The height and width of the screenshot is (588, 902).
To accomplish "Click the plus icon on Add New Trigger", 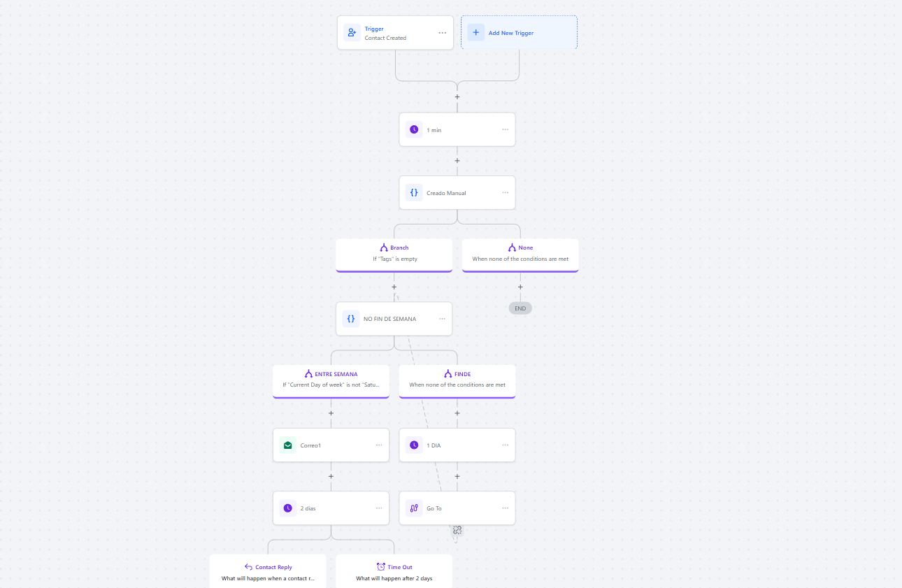I will coord(476,33).
